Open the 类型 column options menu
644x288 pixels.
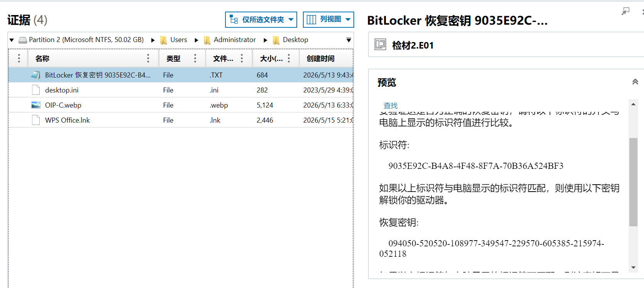195,58
